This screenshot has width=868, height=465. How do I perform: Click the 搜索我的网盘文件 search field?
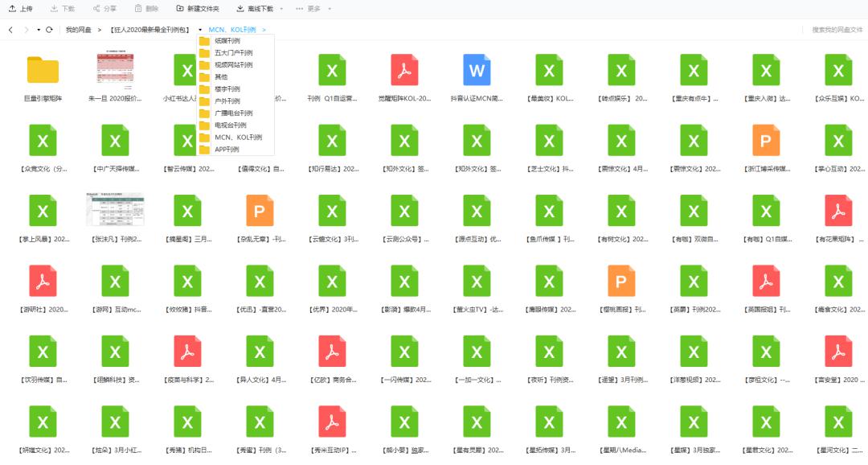tap(837, 30)
